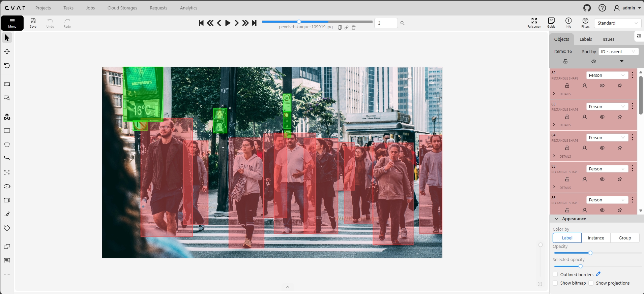Select the draw polygon tool
The image size is (644, 294).
point(7,144)
